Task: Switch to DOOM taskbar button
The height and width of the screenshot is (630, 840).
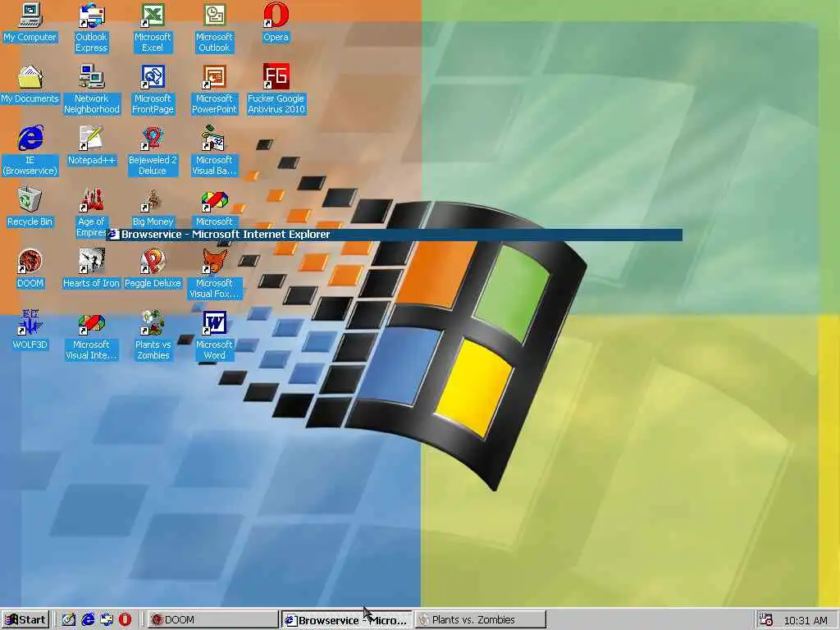Action: 212,620
